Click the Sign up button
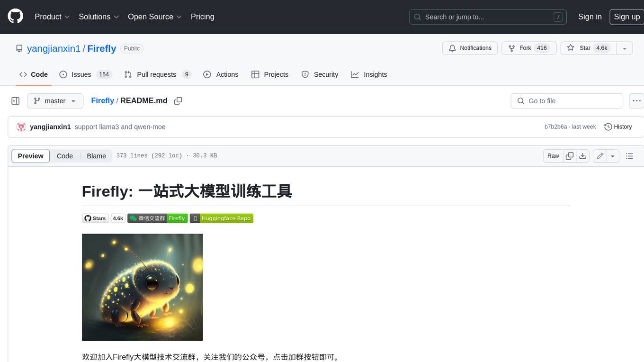 pyautogui.click(x=626, y=17)
